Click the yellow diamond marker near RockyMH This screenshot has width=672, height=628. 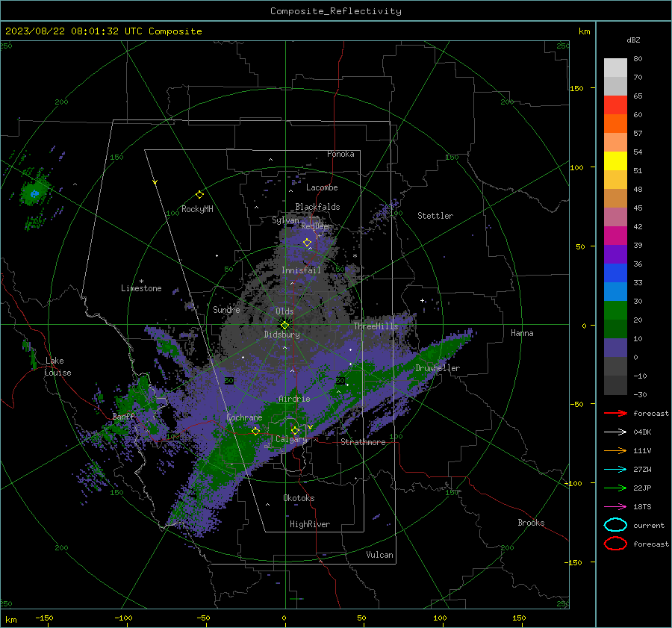pyautogui.click(x=199, y=195)
